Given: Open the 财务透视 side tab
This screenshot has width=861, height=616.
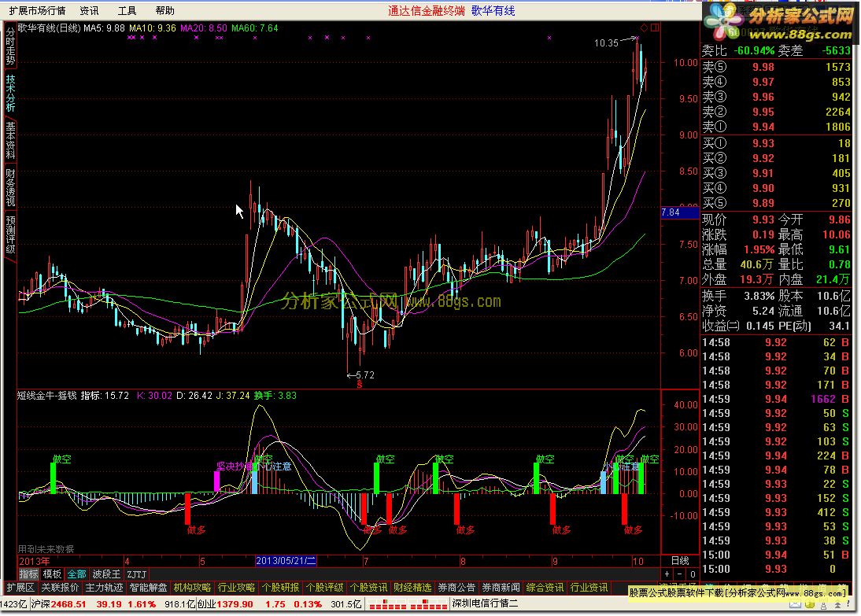Looking at the screenshot, I should click(10, 187).
